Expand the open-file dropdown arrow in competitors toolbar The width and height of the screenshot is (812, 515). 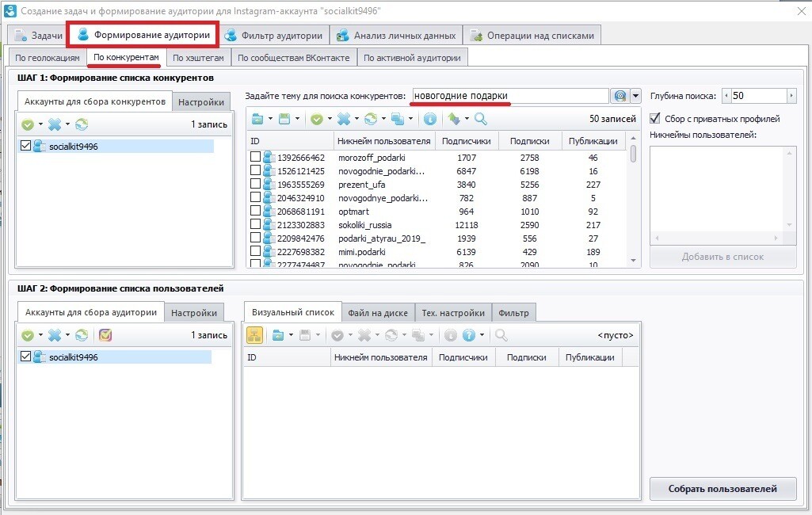pos(270,119)
